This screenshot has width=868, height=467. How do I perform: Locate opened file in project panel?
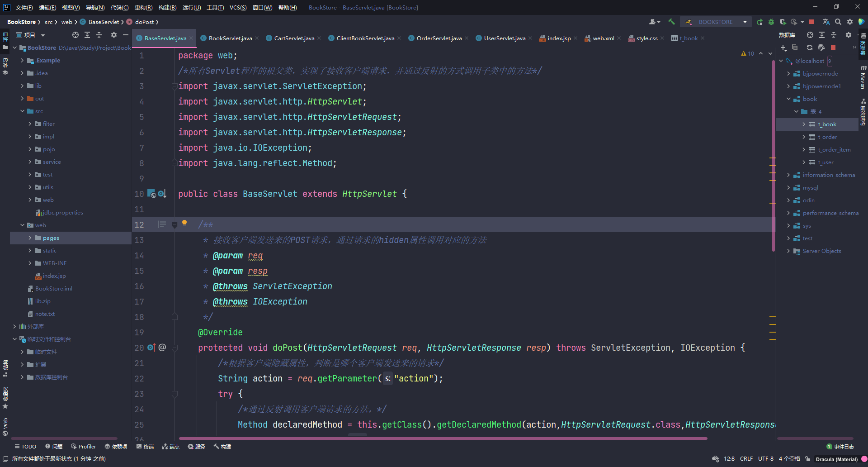tap(75, 35)
